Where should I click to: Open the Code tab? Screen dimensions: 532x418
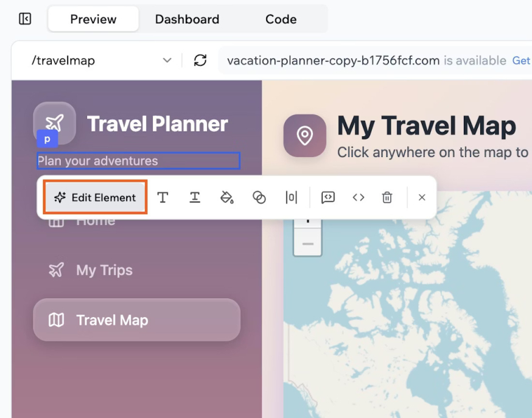(281, 19)
